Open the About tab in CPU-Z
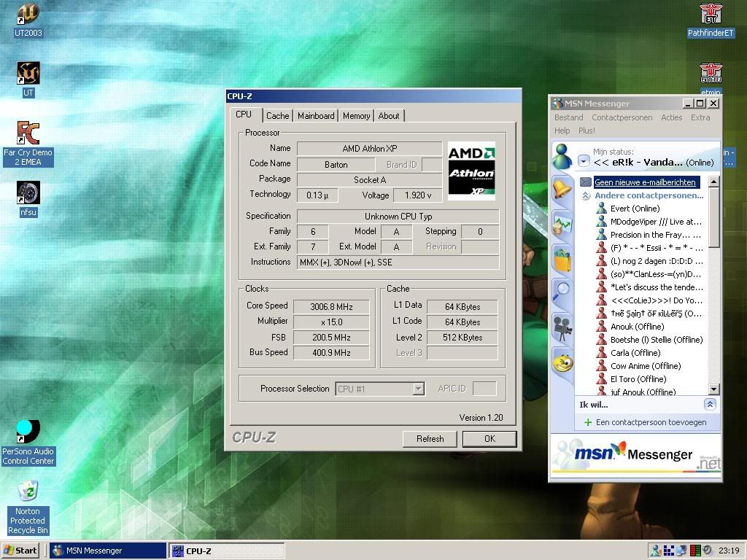The height and width of the screenshot is (560, 747). (x=389, y=116)
